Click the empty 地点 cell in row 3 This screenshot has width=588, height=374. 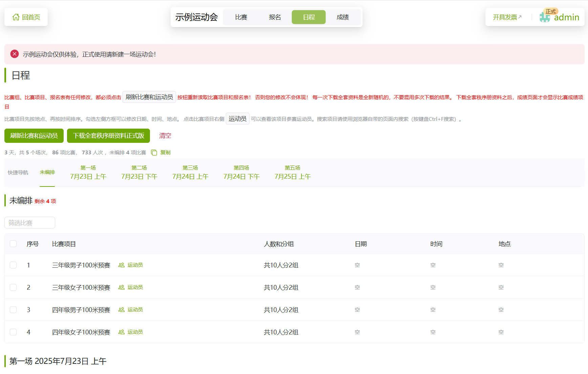pos(501,310)
